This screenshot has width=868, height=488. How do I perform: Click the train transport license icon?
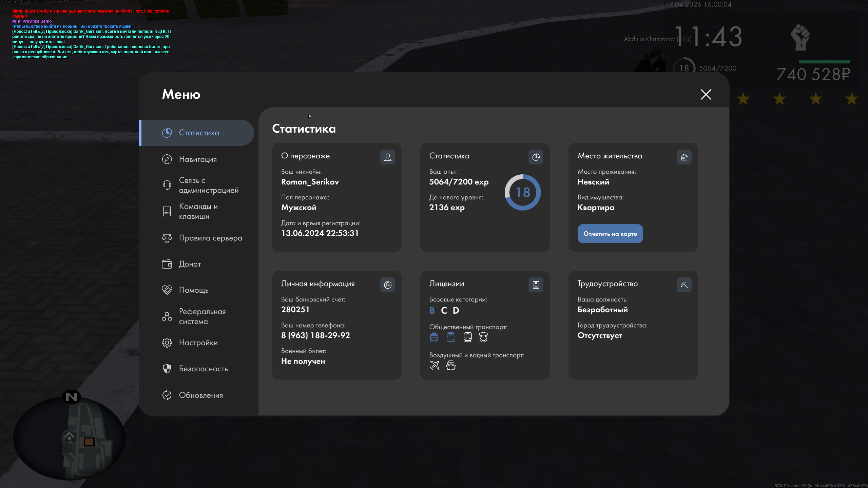pos(468,337)
